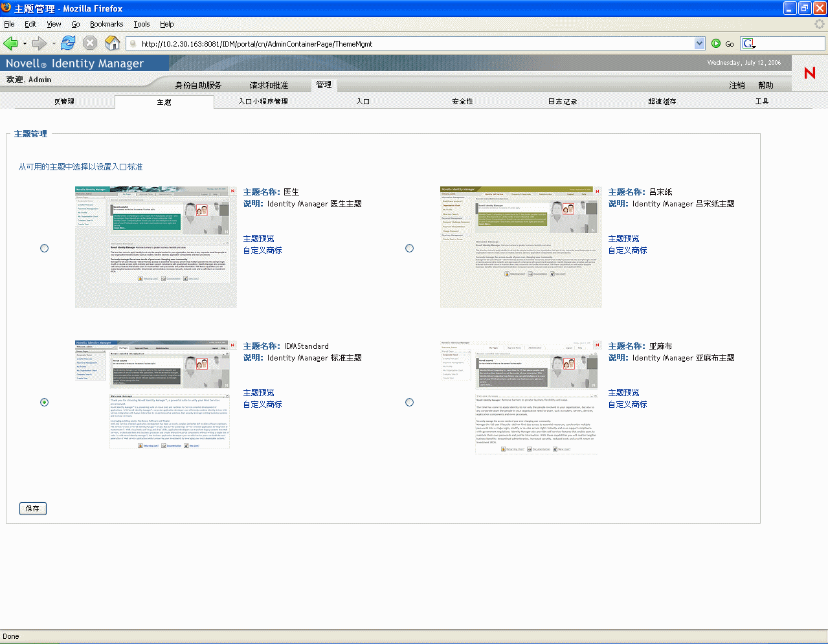
Task: Click 自定义商标 for 医生 theme
Action: point(263,250)
